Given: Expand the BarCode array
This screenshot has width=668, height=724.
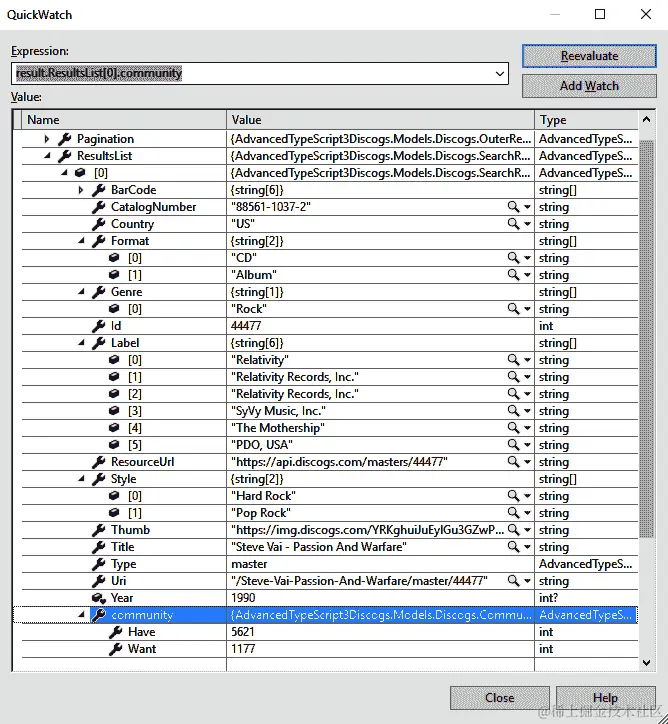Looking at the screenshot, I should (81, 190).
